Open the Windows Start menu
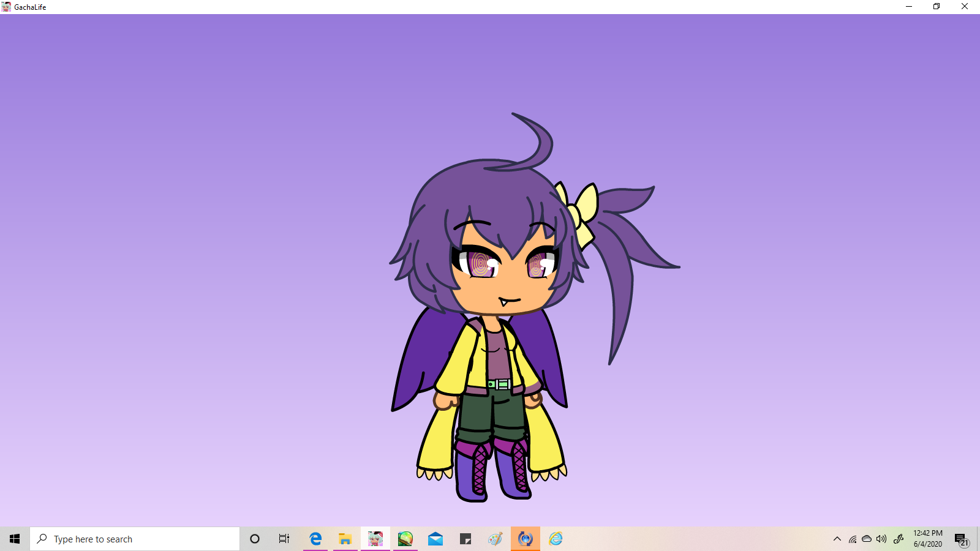 [15, 539]
